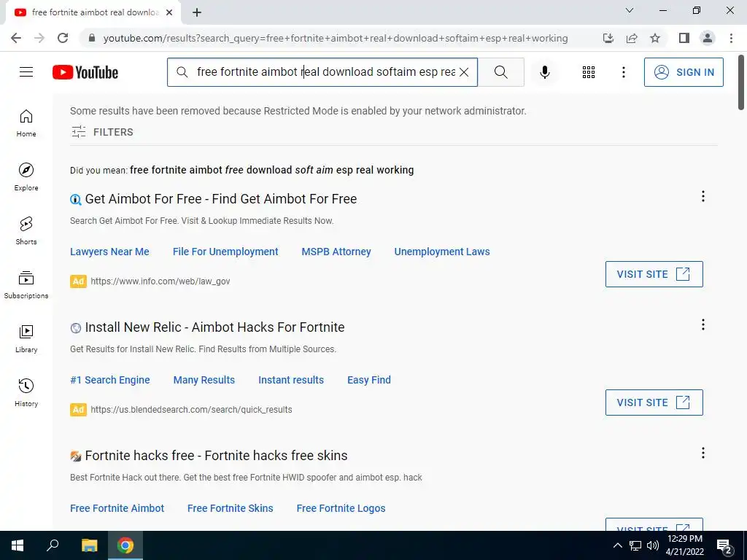This screenshot has width=747, height=560.
Task: Share this page from the address bar
Action: (x=632, y=38)
